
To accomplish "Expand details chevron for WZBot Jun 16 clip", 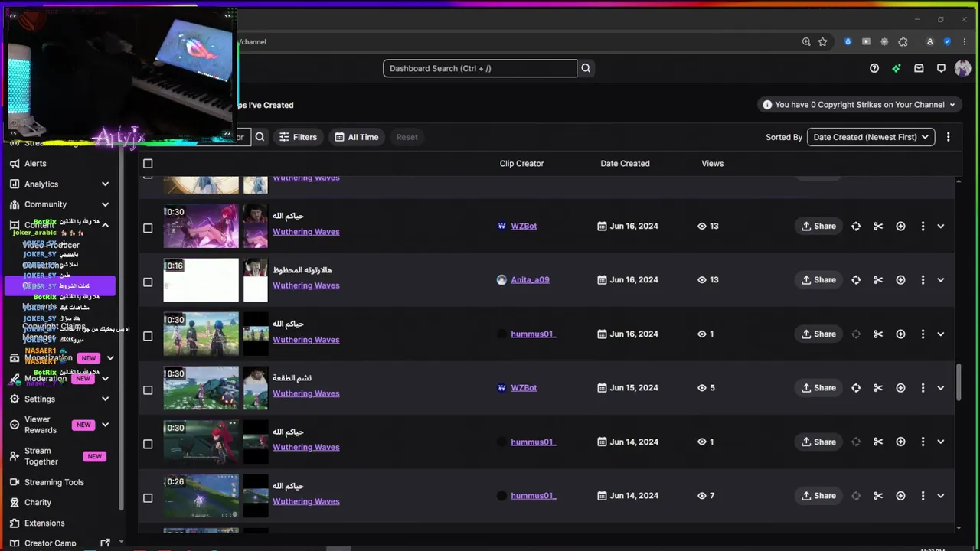I will coord(941,227).
